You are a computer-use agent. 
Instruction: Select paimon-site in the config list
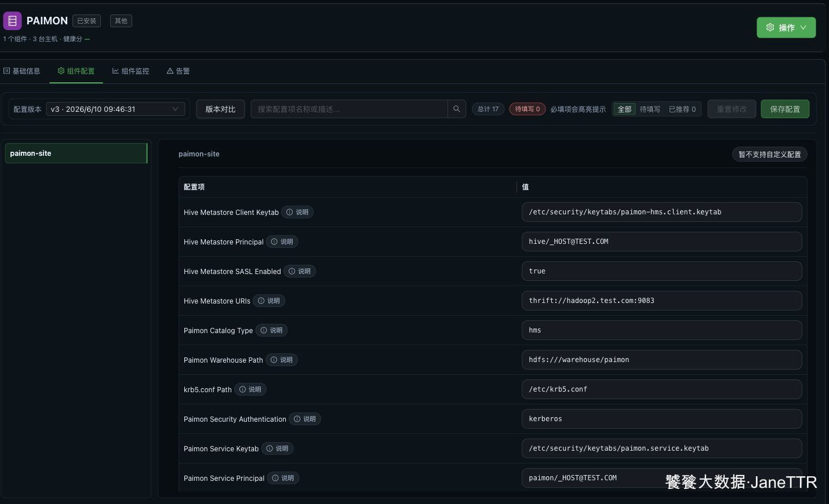click(76, 153)
